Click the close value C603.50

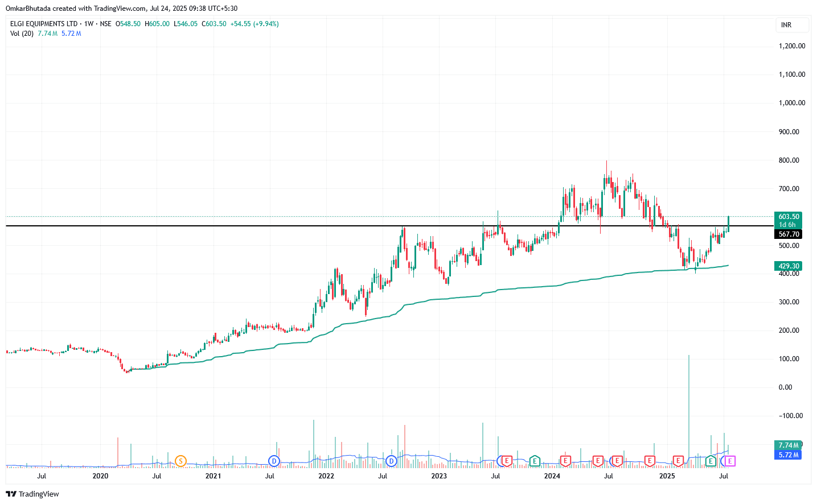pyautogui.click(x=214, y=24)
